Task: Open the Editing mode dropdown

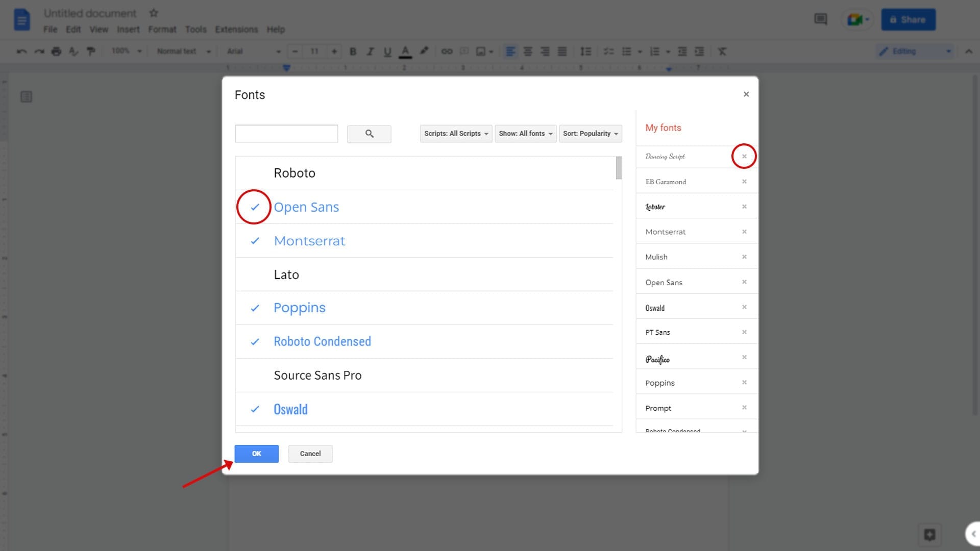Action: point(915,52)
